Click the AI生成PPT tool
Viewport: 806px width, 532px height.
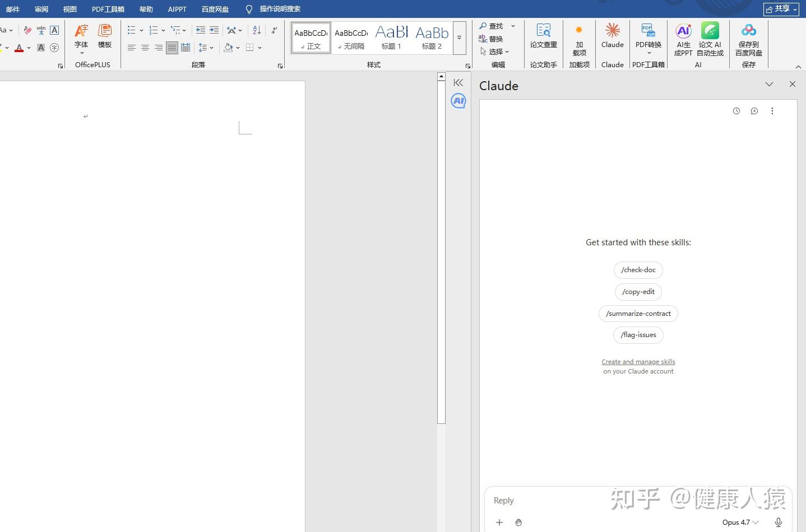683,40
